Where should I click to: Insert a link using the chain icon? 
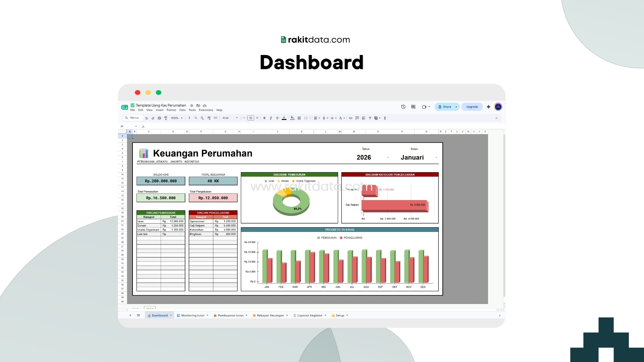pos(351,118)
